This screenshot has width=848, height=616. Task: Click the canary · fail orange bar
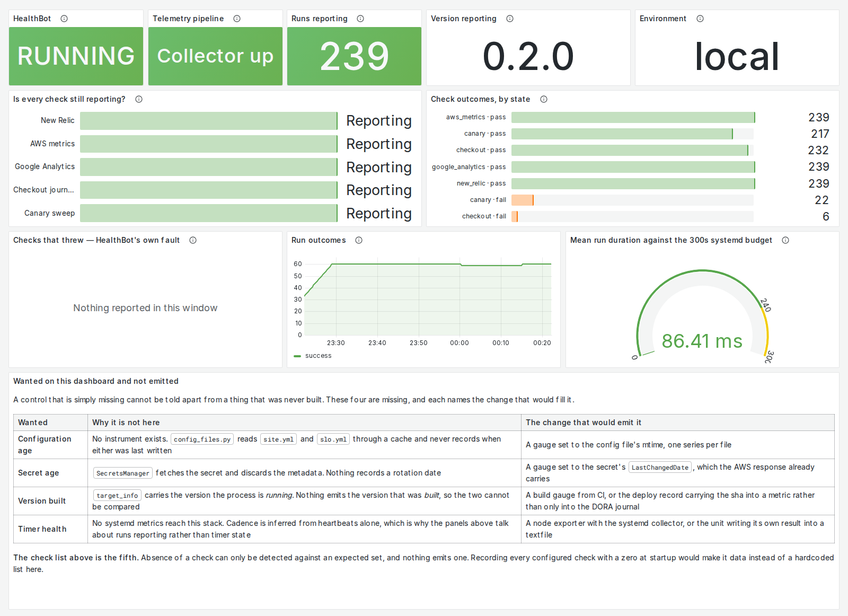[523, 200]
